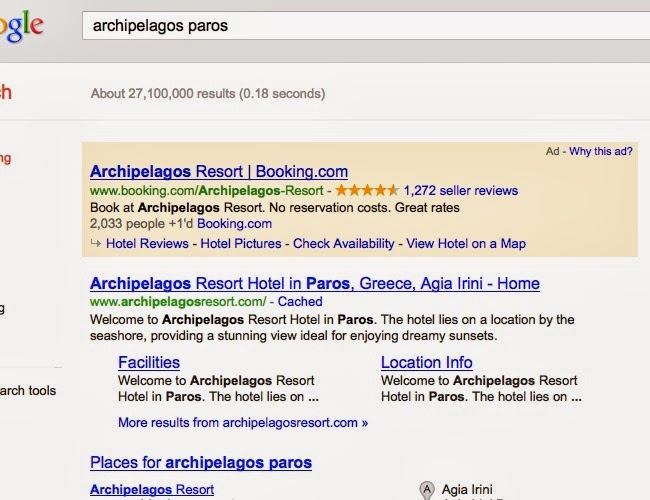Screen dimensions: 650x500
Task: Click View Hotel on a Map
Action: click(x=466, y=243)
